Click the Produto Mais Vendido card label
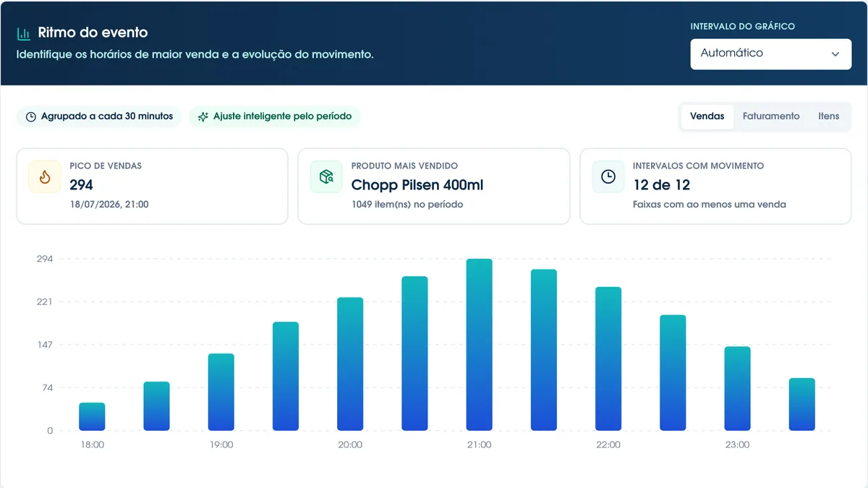Screen dimensions: 868x488 coord(404,166)
